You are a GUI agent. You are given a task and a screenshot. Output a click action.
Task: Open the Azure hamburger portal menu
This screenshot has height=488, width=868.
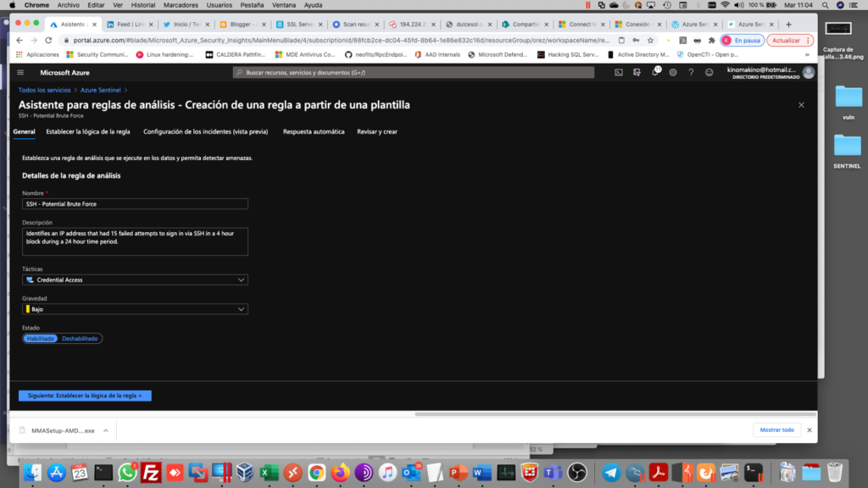[x=21, y=73]
